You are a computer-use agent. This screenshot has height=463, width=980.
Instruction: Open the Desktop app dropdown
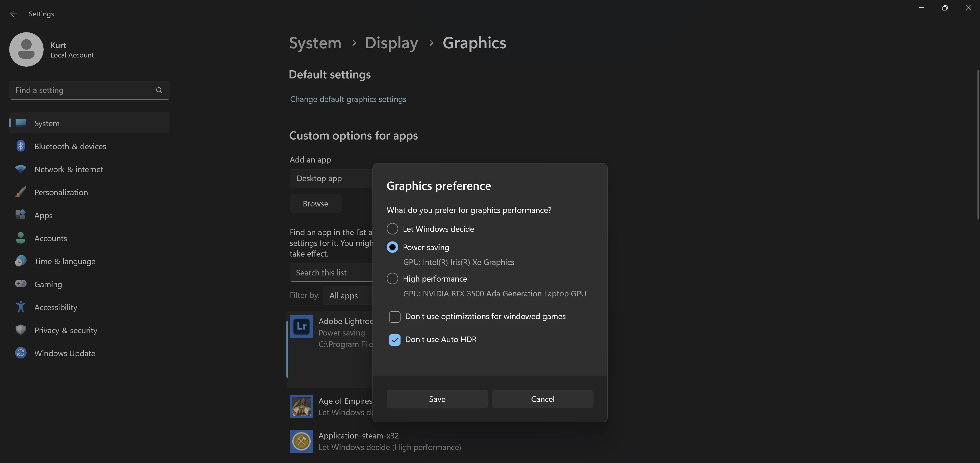click(x=330, y=179)
